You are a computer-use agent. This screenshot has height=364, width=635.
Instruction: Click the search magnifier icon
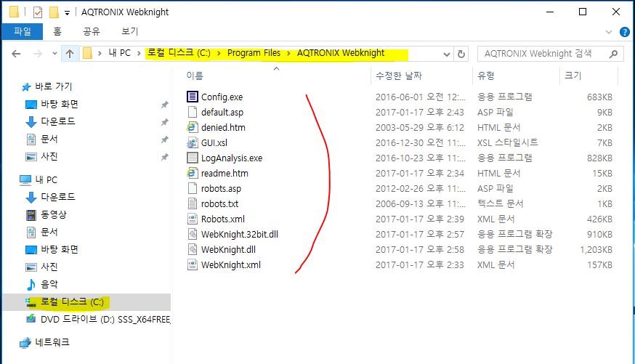click(x=613, y=54)
